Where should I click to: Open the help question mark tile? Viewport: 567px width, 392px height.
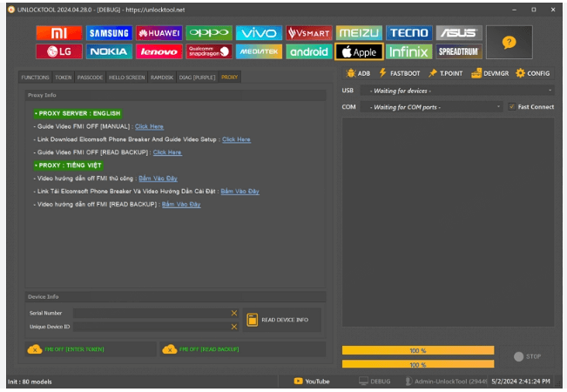(x=510, y=42)
